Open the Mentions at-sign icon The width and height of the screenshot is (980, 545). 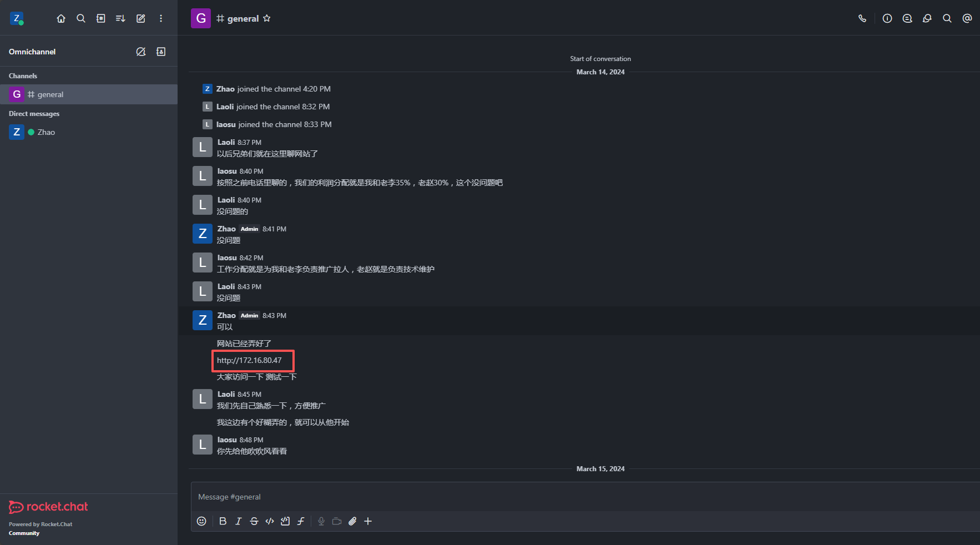(x=967, y=18)
